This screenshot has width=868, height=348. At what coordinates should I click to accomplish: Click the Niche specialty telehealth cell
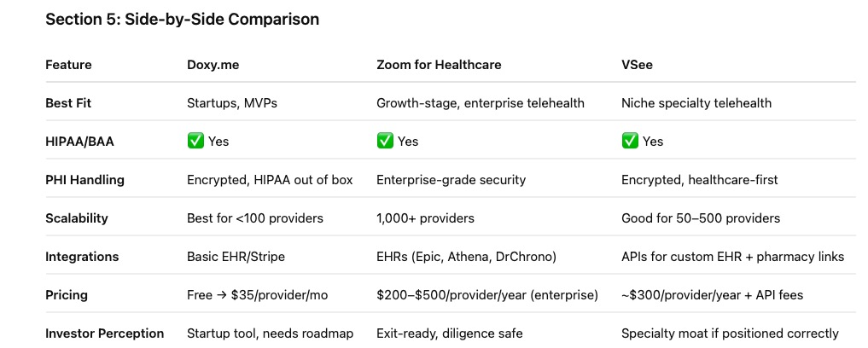(696, 103)
